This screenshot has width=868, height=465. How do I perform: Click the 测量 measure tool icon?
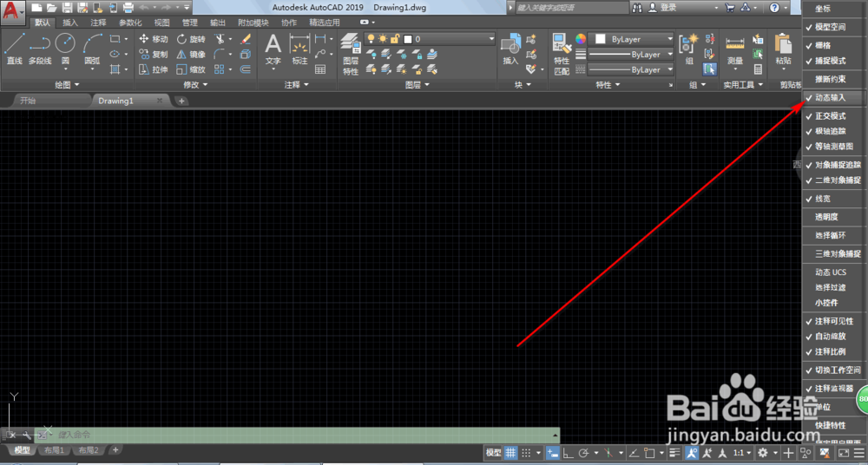click(x=735, y=49)
